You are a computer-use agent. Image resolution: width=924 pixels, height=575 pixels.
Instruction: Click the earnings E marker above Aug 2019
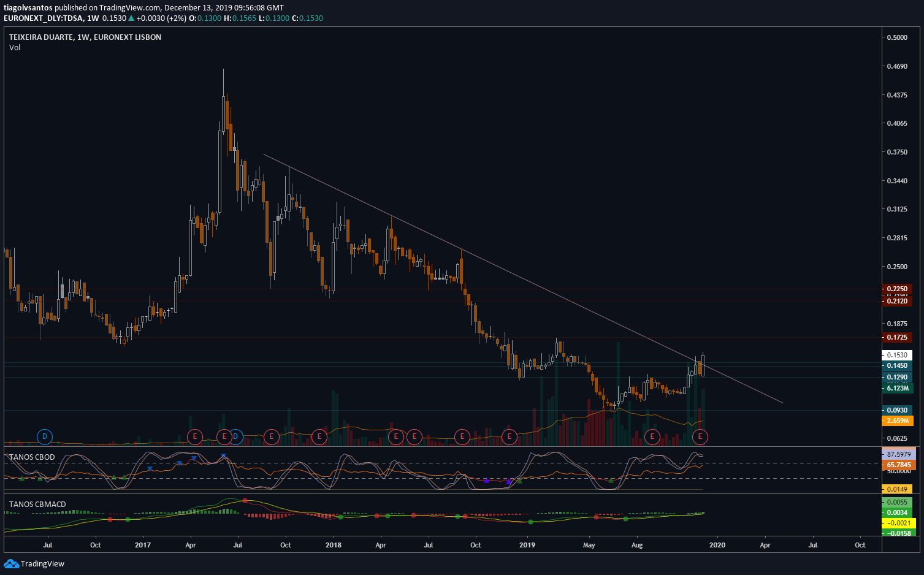click(x=652, y=437)
